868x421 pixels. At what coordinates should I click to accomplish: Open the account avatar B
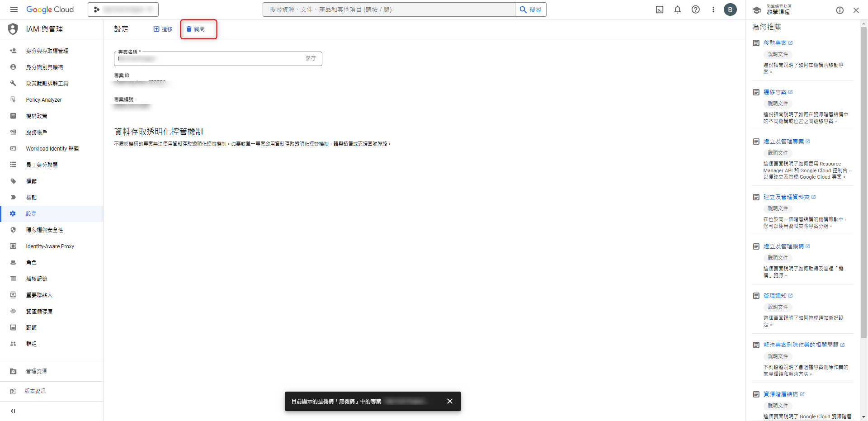point(730,9)
